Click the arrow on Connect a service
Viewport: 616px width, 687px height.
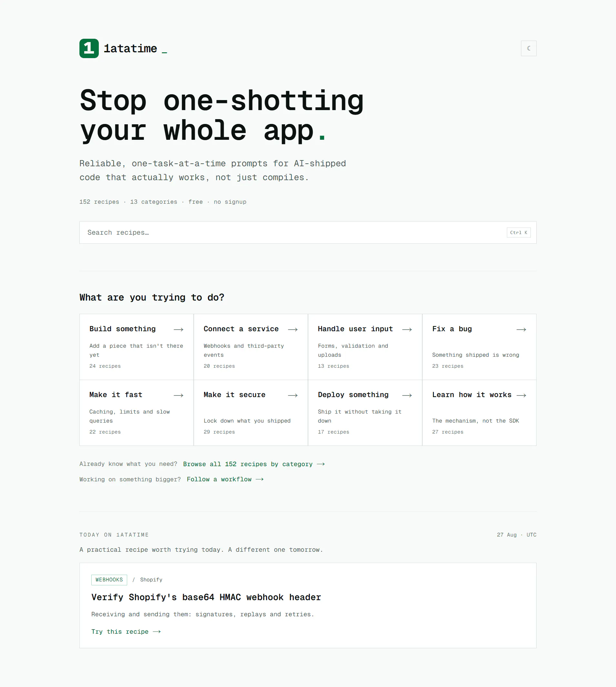point(293,329)
